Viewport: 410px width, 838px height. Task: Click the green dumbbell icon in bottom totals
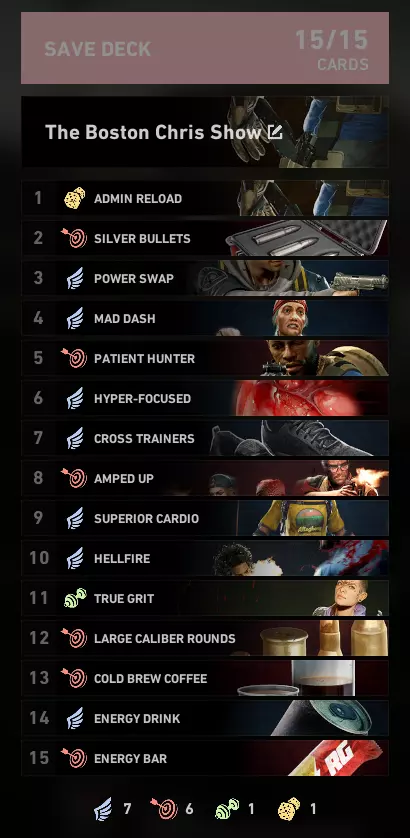point(227,809)
